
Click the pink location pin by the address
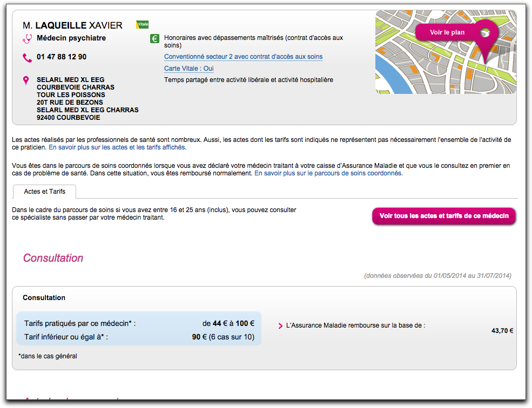(26, 80)
